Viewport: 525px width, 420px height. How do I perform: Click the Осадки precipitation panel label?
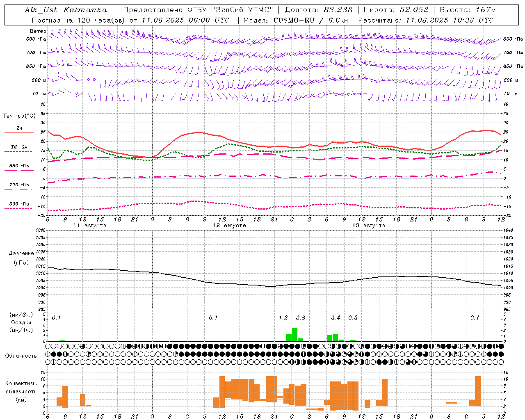pos(21,322)
